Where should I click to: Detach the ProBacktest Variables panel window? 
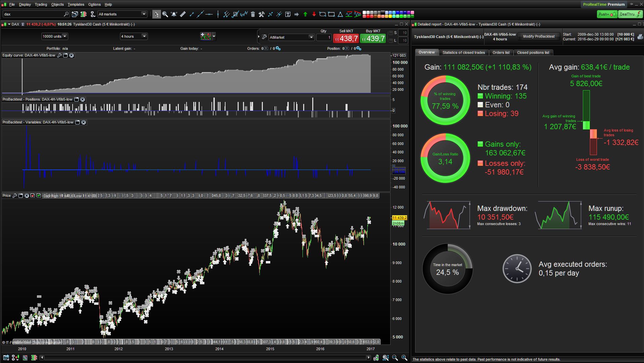77,122
